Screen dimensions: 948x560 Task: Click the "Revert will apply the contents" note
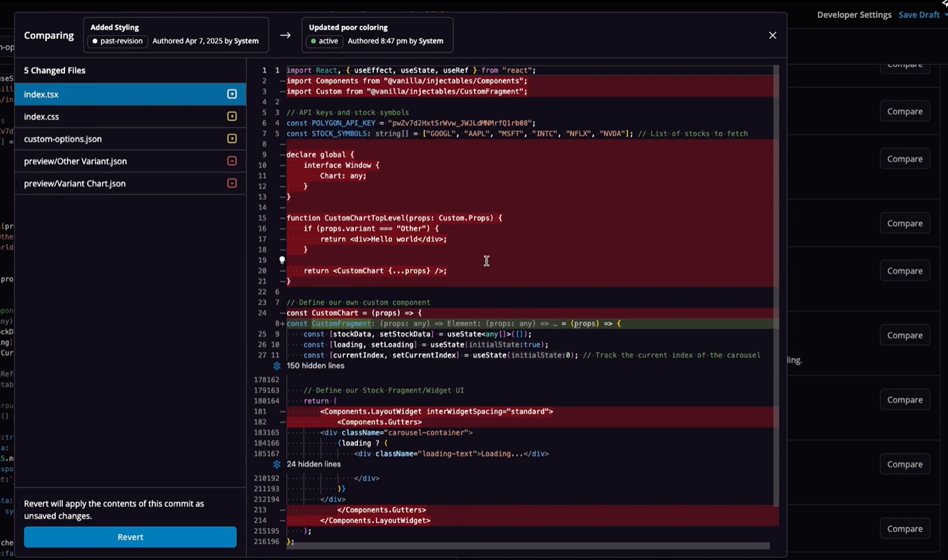(114, 510)
